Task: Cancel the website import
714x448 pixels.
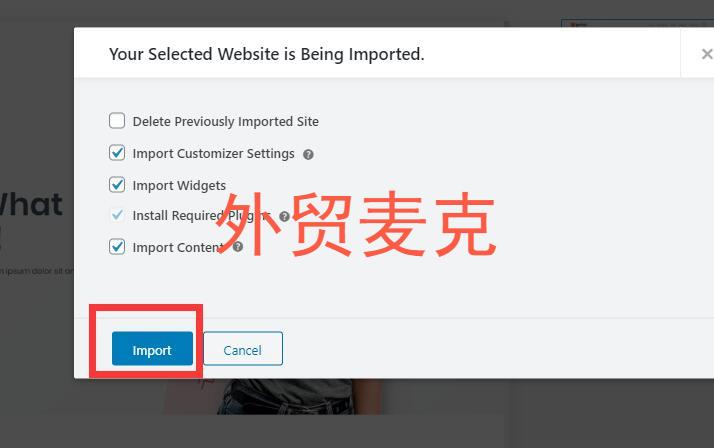Action: coord(243,348)
